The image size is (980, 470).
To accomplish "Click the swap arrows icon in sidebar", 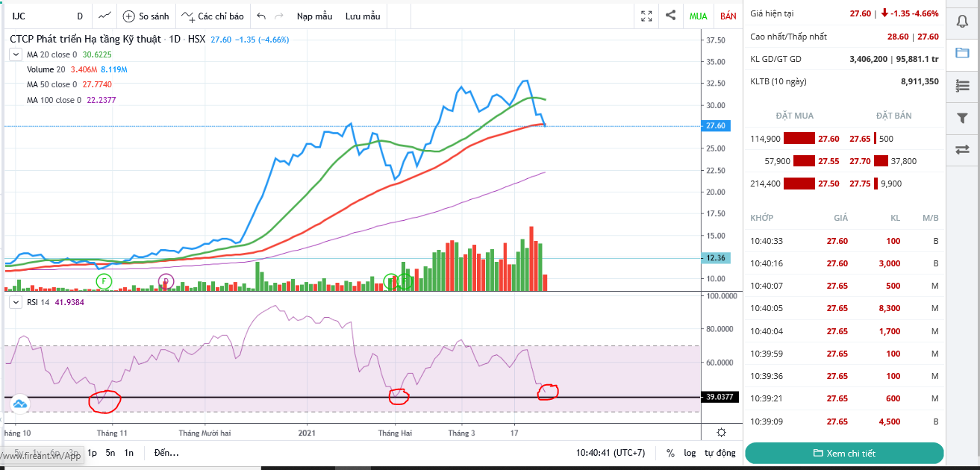I will [962, 150].
